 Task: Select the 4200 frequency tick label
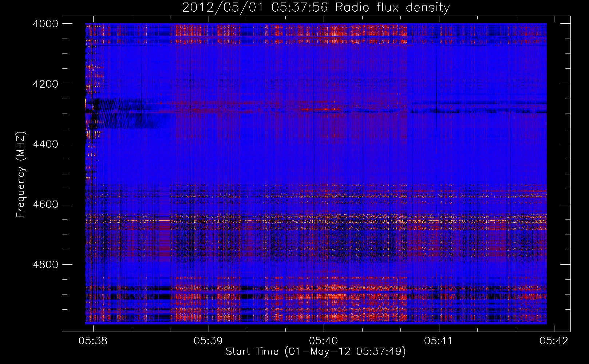(46, 84)
